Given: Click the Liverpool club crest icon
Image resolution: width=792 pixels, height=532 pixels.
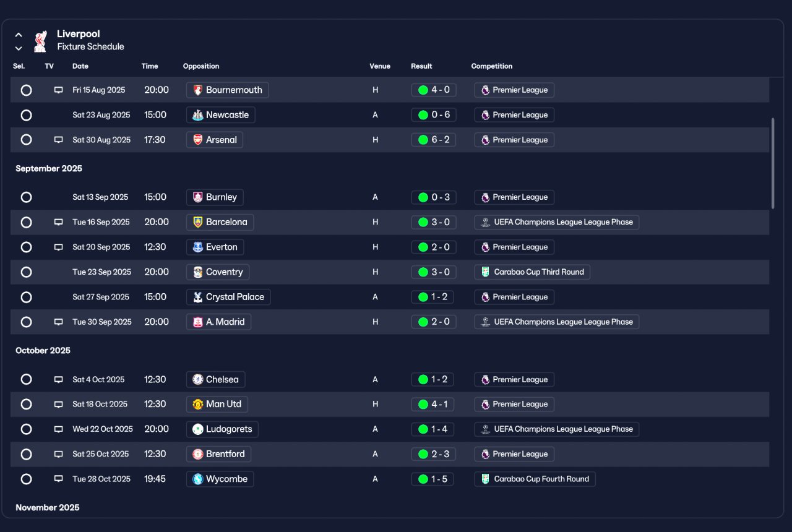Looking at the screenshot, I should 40,40.
